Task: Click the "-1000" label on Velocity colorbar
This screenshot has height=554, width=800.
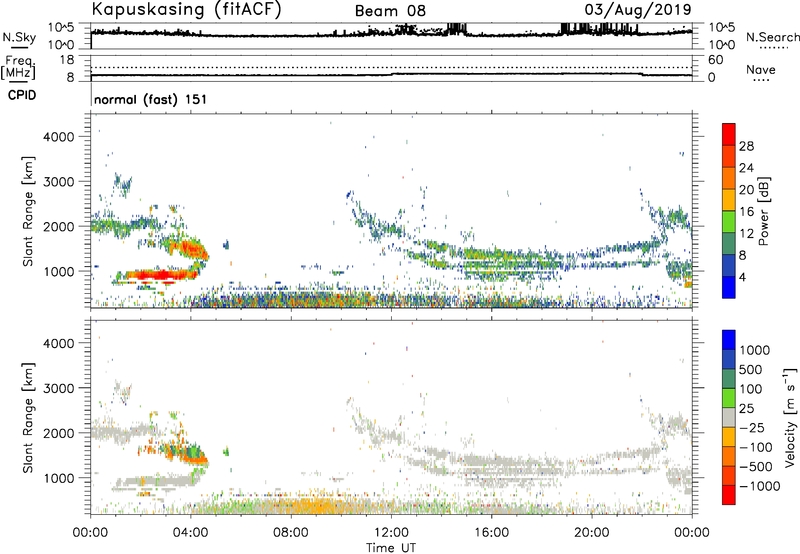Action: pos(759,486)
